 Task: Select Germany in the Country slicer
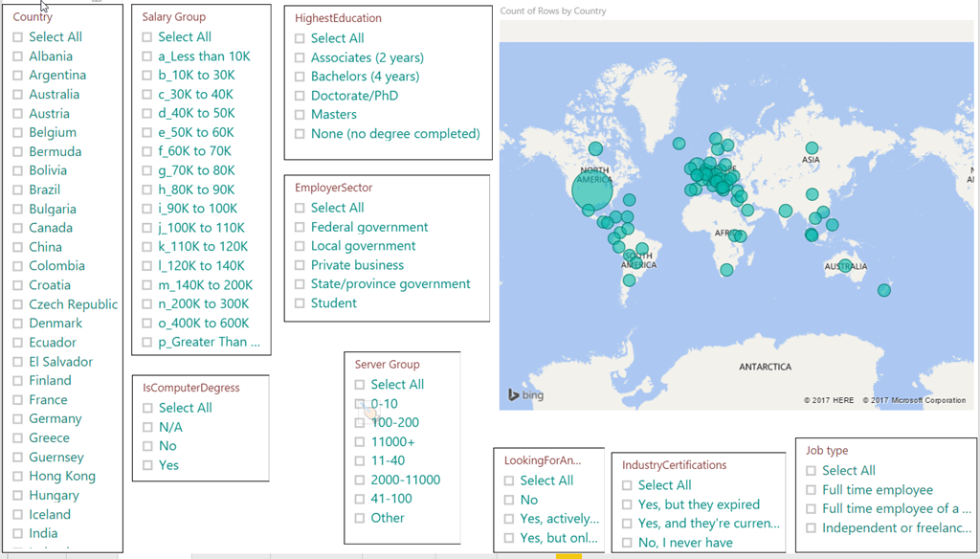click(18, 418)
